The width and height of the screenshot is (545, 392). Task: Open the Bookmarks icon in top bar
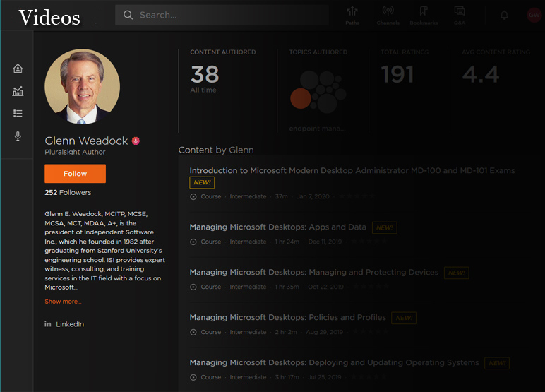pos(424,15)
